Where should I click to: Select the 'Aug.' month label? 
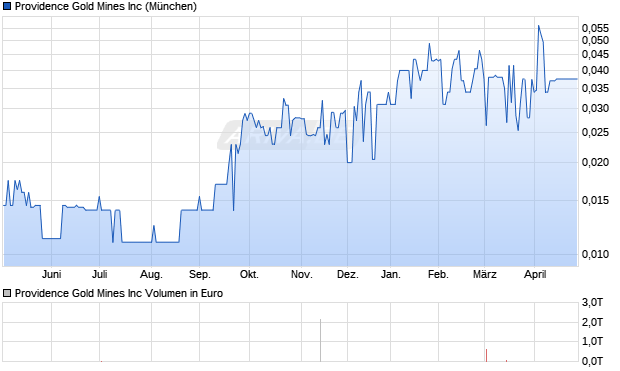[x=151, y=274]
